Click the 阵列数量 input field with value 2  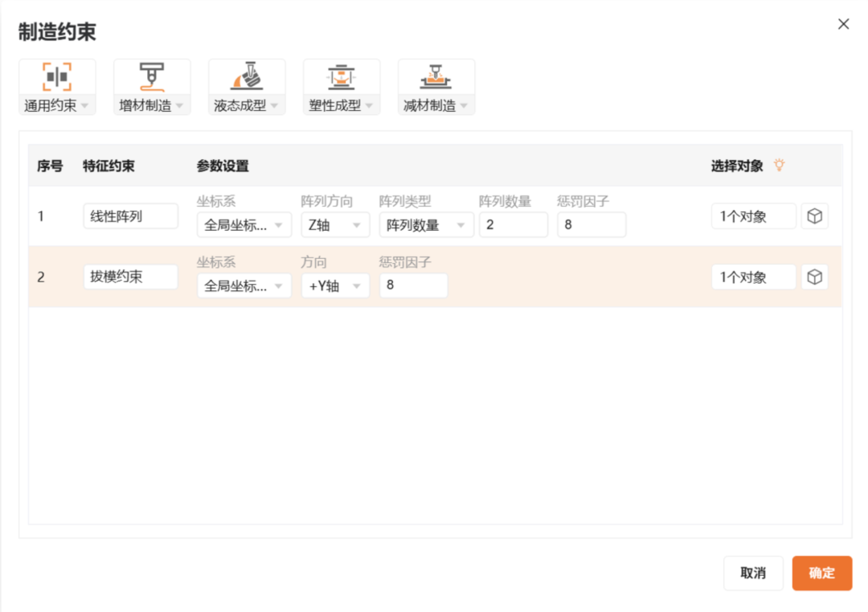(513, 225)
